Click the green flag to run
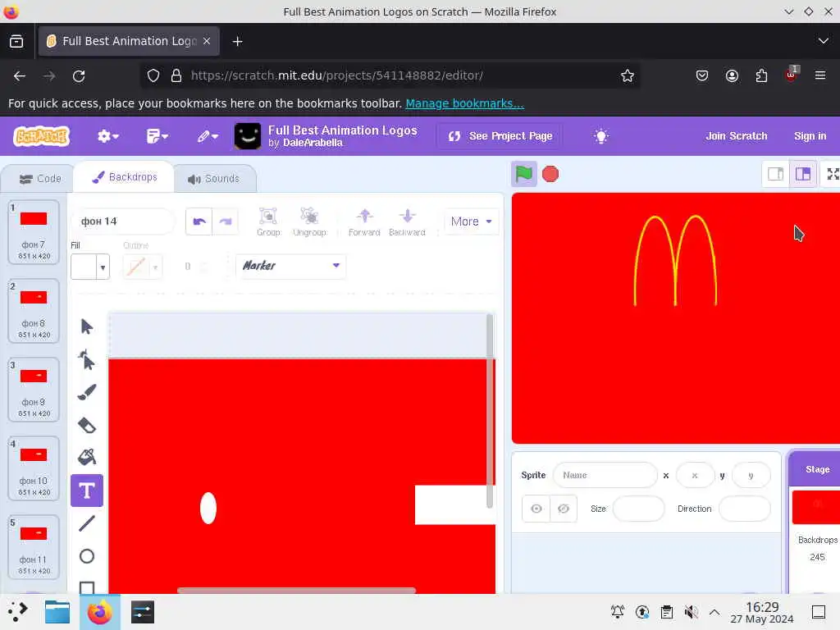840x630 pixels. tap(523, 174)
